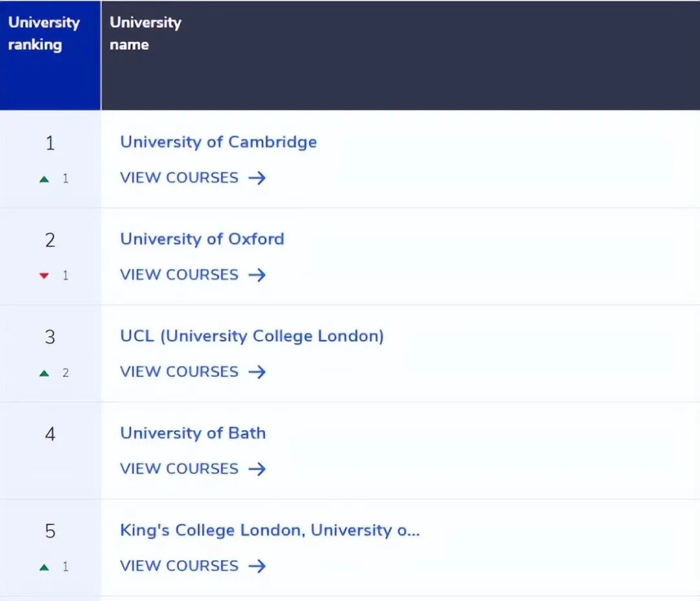The image size is (700, 601).
Task: Click VIEW COURSES for University of Oxford
Action: point(180,275)
